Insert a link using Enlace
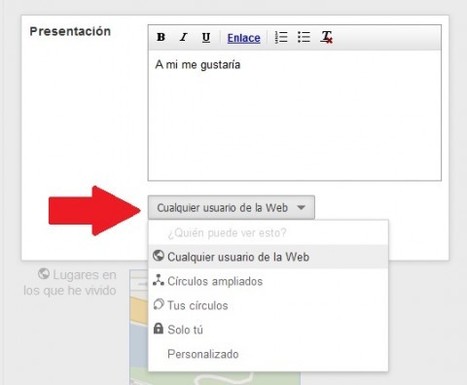Viewport: 467px width, 385px height. click(244, 38)
